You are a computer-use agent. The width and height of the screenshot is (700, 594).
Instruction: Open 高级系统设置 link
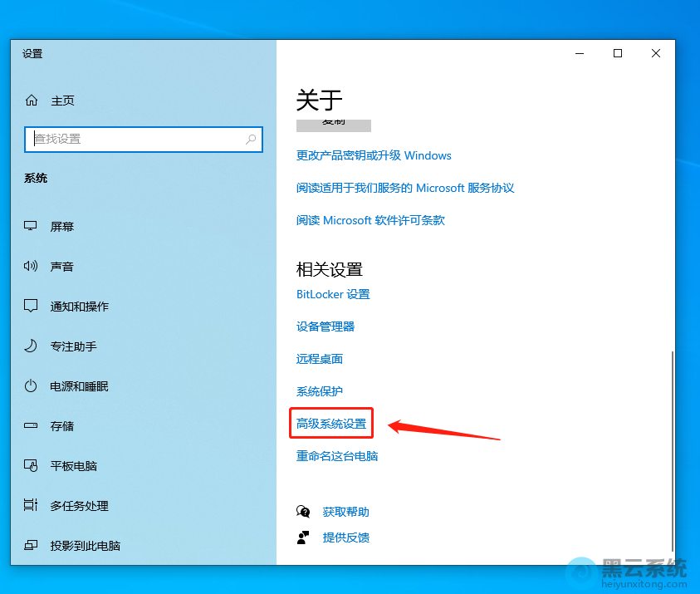click(330, 423)
